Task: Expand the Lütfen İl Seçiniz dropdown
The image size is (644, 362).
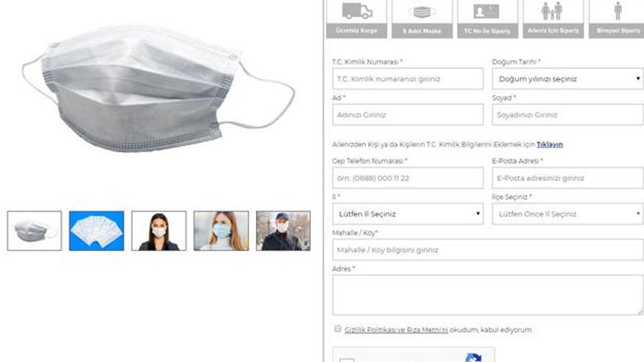Action: tap(408, 214)
